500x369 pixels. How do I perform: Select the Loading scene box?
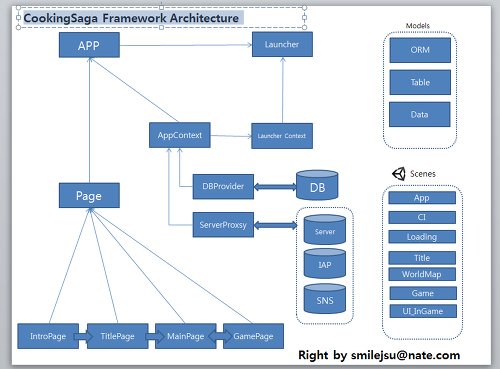pos(422,237)
